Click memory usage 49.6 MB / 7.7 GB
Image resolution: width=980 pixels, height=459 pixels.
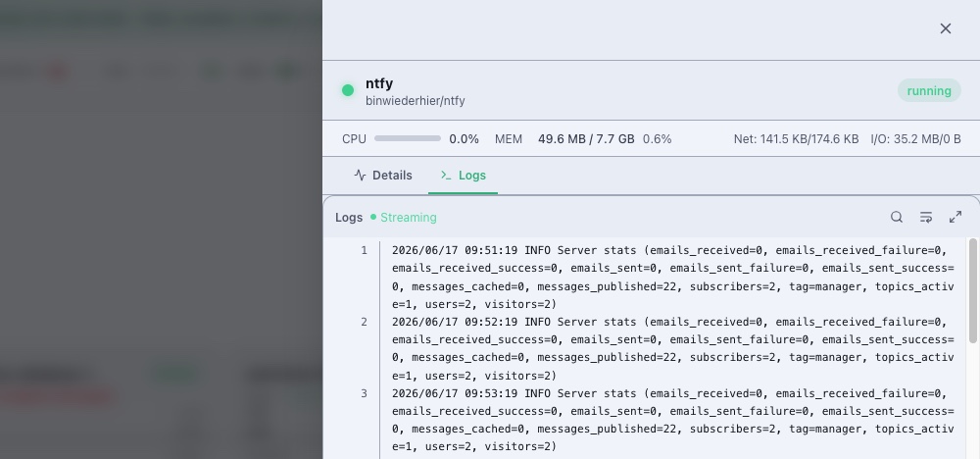tap(586, 139)
